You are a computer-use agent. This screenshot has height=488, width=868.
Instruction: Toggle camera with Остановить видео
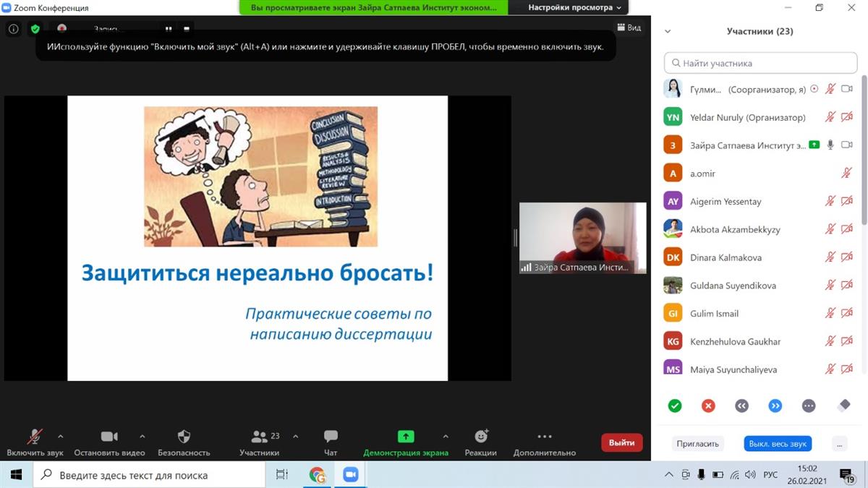[x=109, y=437]
